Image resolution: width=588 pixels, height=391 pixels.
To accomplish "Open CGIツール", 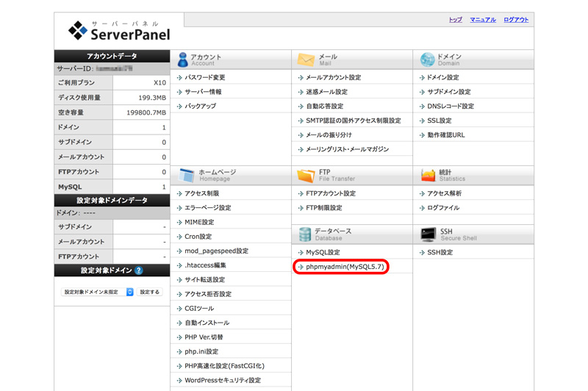I will point(199,309).
